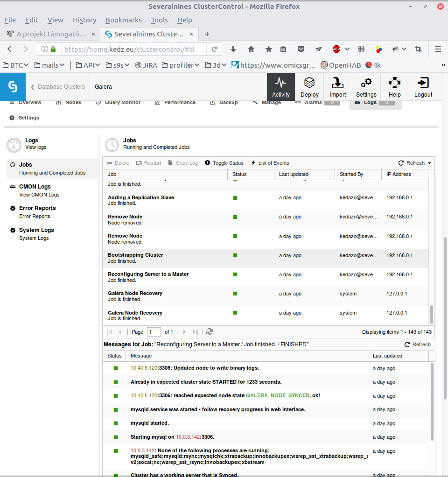448x477 pixels.
Task: Open the Firefox downloads arrow
Action: point(233,49)
